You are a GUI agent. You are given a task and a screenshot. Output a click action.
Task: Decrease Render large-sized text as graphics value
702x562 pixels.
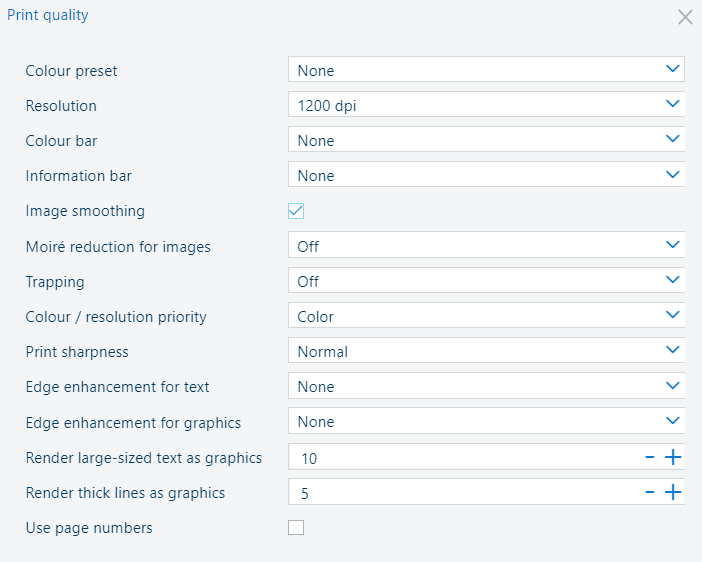pyautogui.click(x=650, y=457)
